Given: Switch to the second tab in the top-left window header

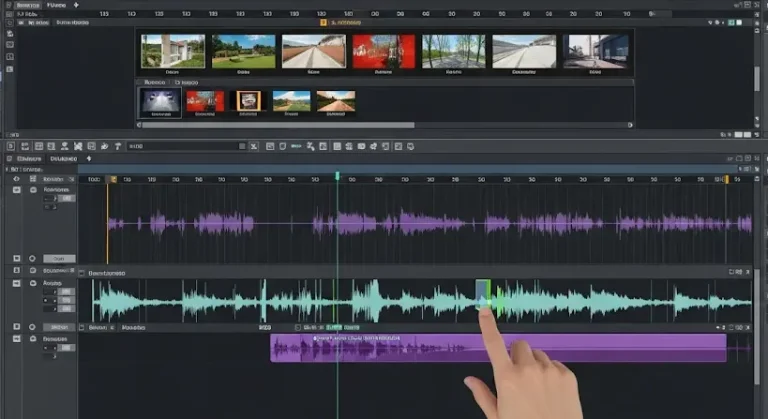Looking at the screenshot, I should point(56,5).
